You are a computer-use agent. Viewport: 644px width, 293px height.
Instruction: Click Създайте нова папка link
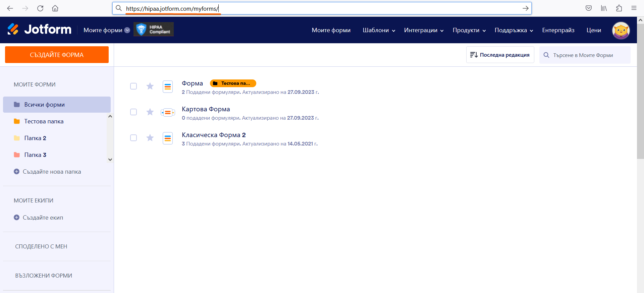pos(52,172)
